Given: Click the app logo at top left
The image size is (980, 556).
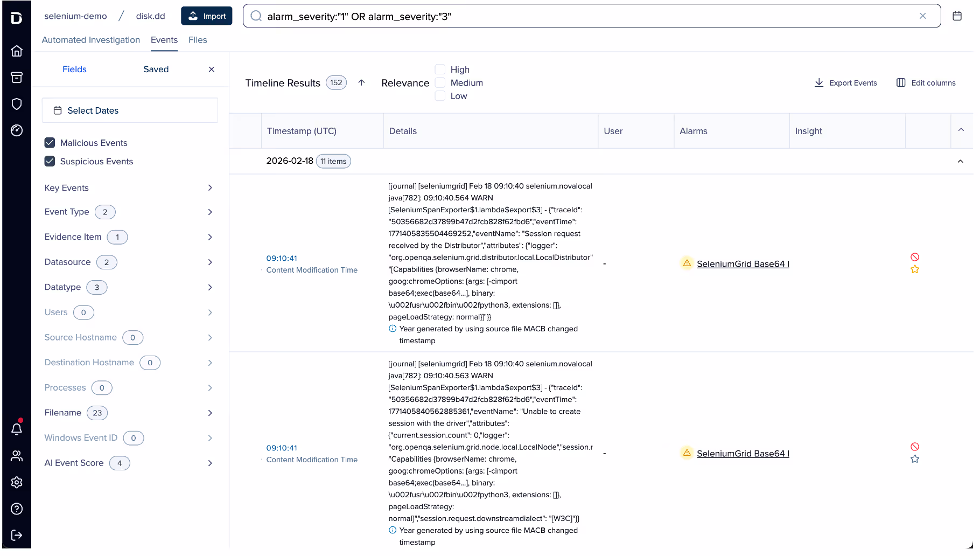Looking at the screenshot, I should (17, 18).
